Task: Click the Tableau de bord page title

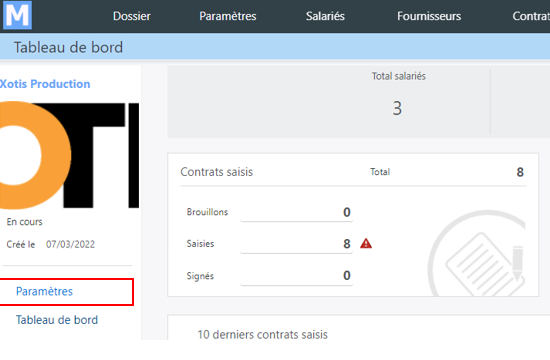Action: (68, 47)
